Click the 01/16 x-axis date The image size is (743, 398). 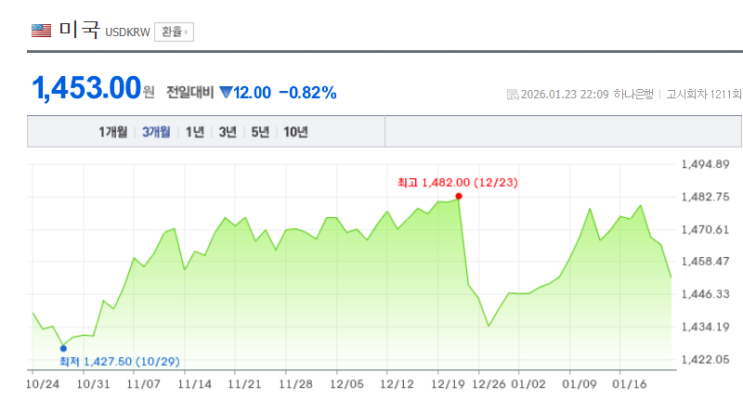point(629,384)
